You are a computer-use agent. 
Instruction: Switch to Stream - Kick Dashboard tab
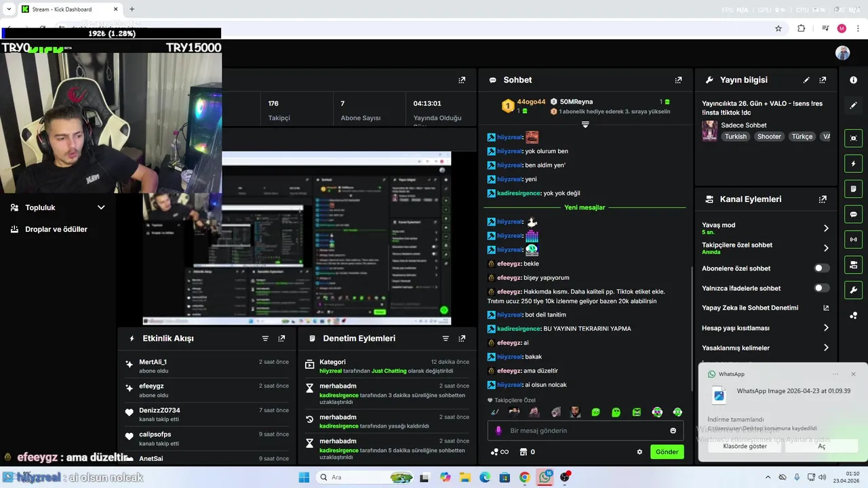pyautogui.click(x=70, y=9)
